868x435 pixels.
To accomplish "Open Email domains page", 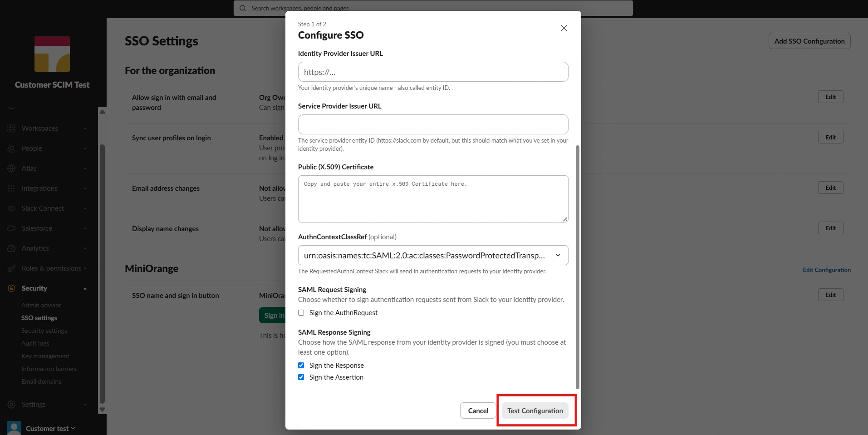I will point(41,381).
